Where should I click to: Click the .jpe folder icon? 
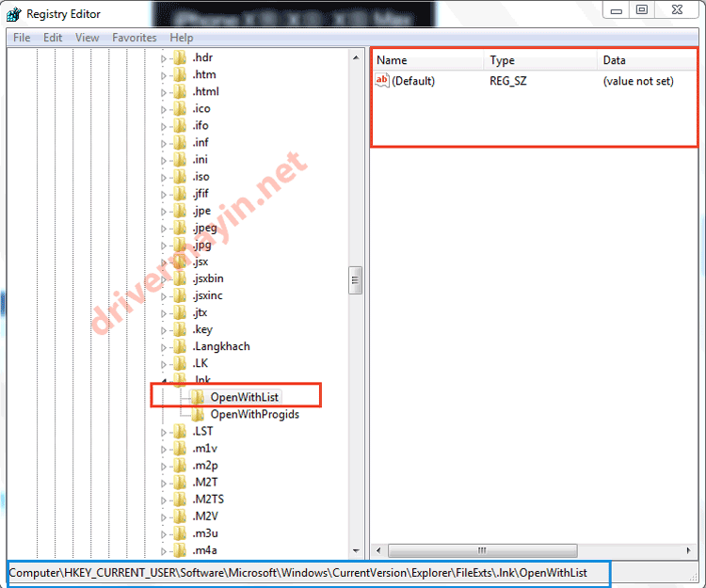tap(180, 211)
